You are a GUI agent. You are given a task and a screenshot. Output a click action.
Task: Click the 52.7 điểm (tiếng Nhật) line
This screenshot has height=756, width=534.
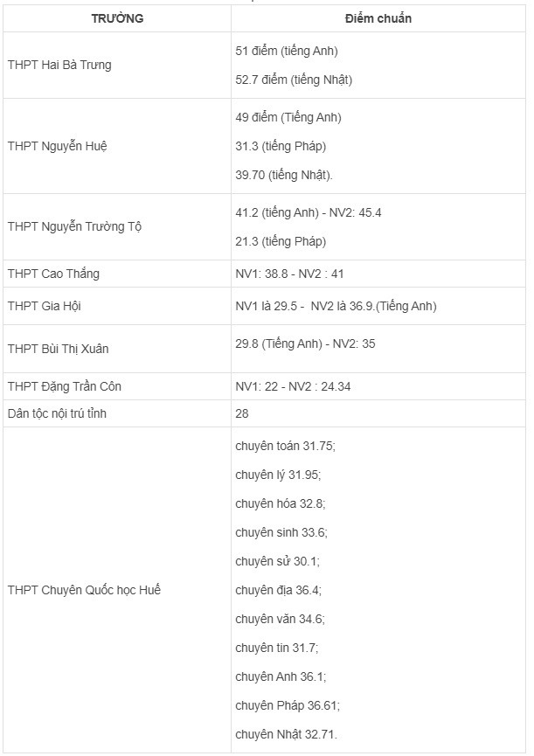point(294,80)
